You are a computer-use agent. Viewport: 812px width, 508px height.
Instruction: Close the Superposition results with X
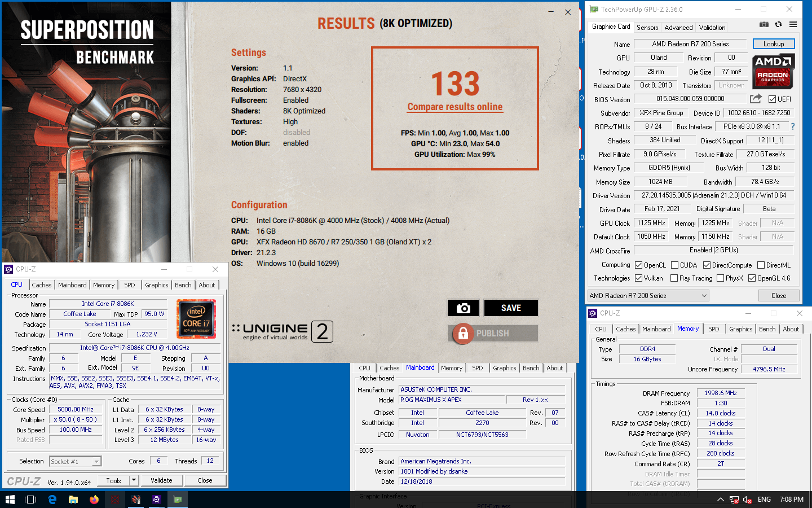(568, 12)
